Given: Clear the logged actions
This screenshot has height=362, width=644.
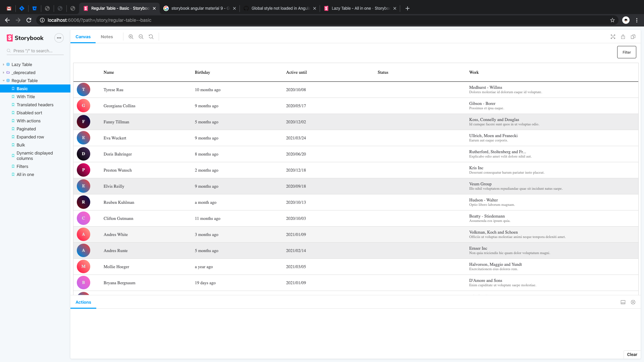Looking at the screenshot, I should coord(632,354).
